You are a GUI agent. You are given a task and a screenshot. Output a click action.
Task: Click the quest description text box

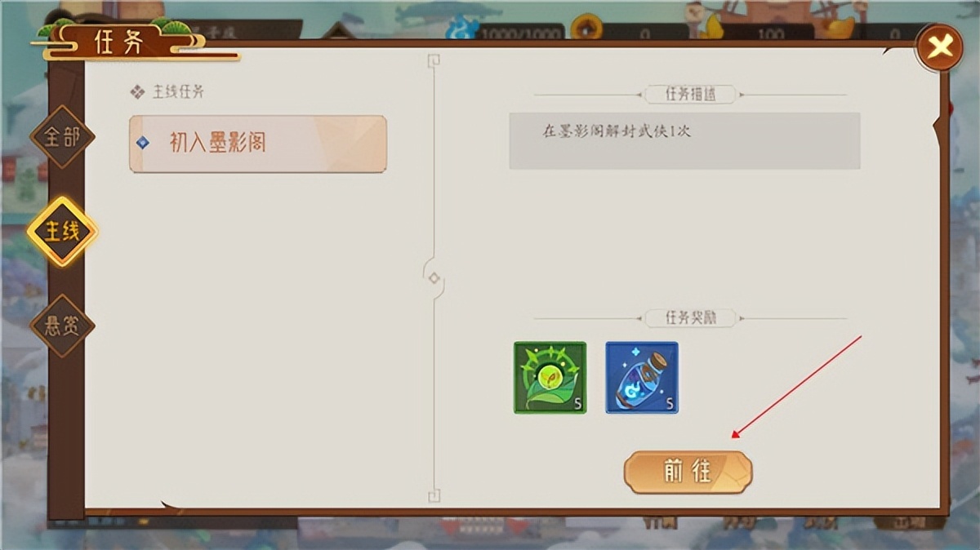click(x=684, y=140)
